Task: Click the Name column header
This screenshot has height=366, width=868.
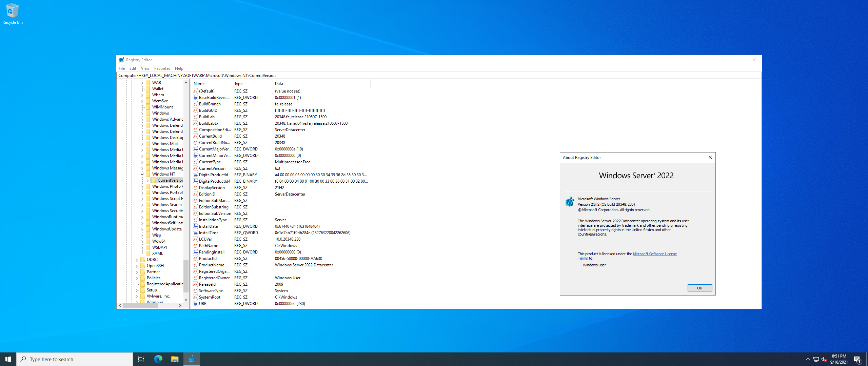Action: [212, 83]
